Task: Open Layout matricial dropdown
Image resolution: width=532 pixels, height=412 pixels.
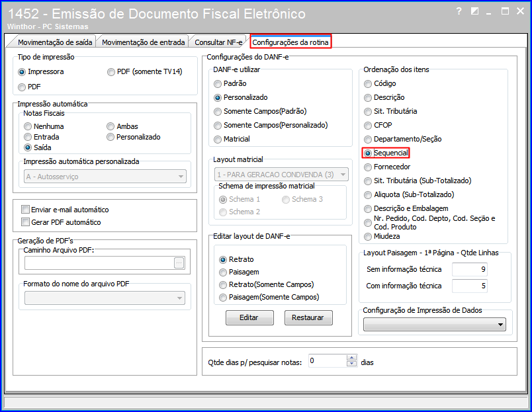Action: coord(281,175)
